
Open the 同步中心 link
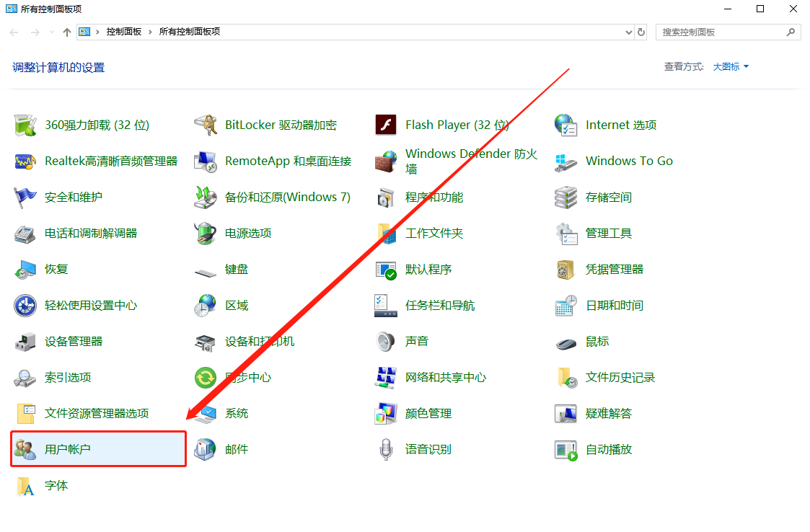point(248,378)
